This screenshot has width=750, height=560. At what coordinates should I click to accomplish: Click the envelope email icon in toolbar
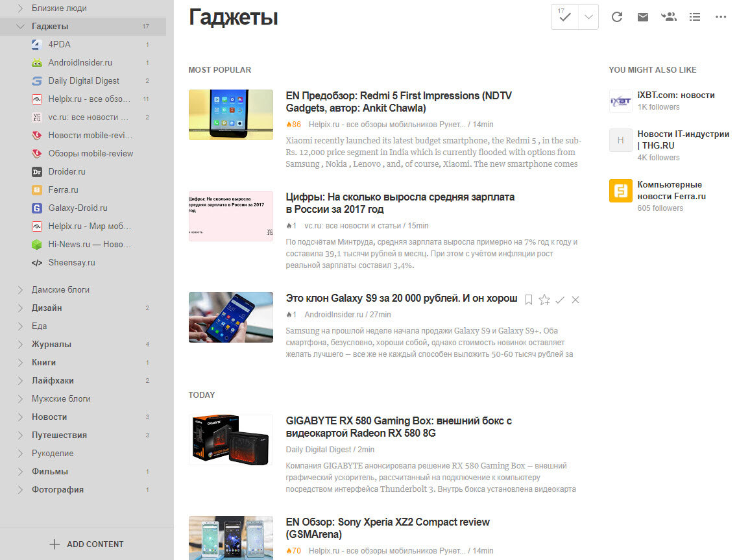tap(643, 17)
